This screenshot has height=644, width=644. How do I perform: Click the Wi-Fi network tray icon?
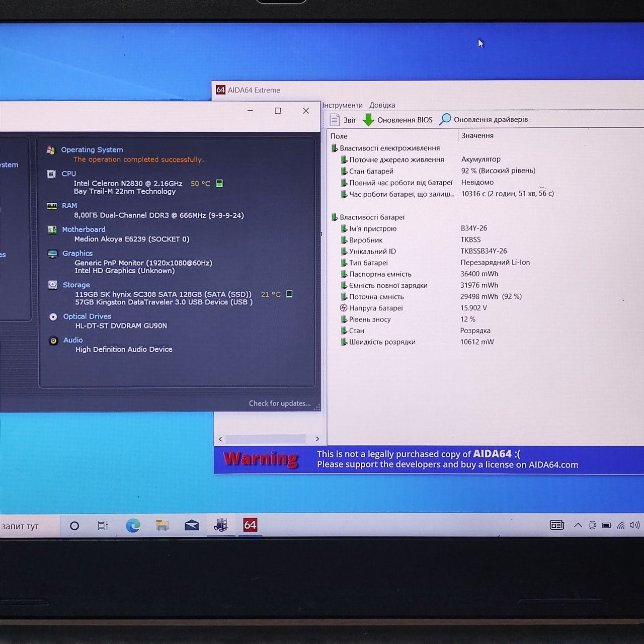point(621,525)
